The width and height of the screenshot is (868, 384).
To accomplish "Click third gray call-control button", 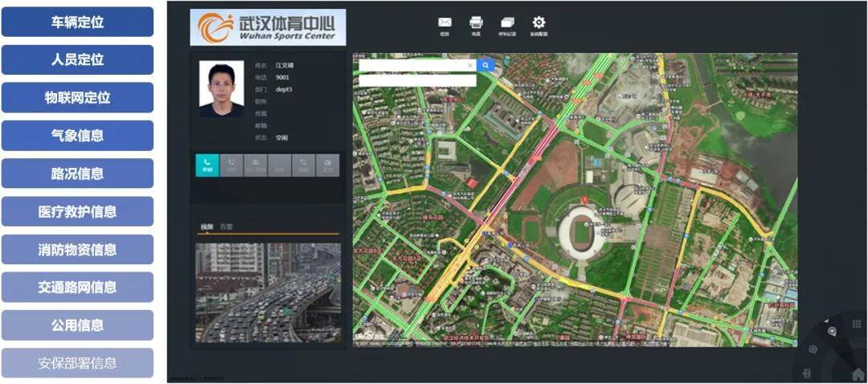I will click(256, 165).
